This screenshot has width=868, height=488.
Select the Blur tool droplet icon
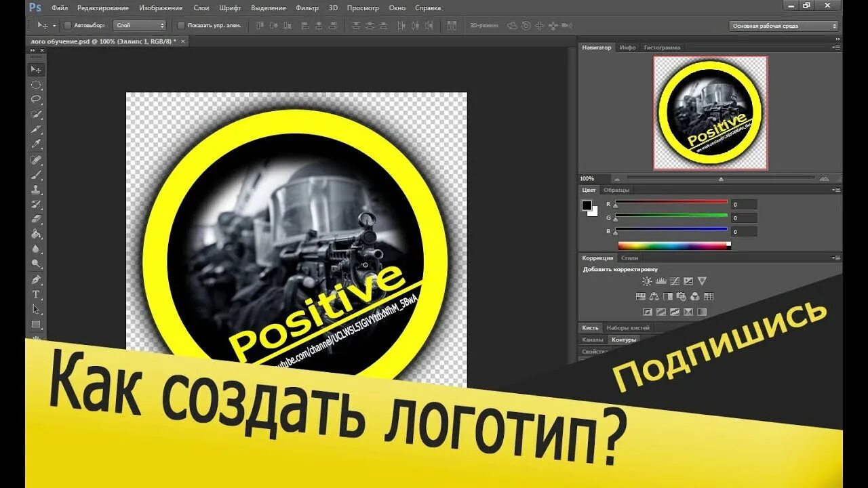(x=37, y=249)
